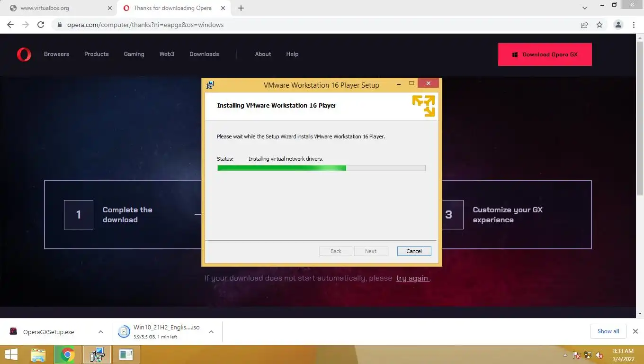644x364 pixels.
Task: Click the VMware installer taskbar icon
Action: pos(97,355)
